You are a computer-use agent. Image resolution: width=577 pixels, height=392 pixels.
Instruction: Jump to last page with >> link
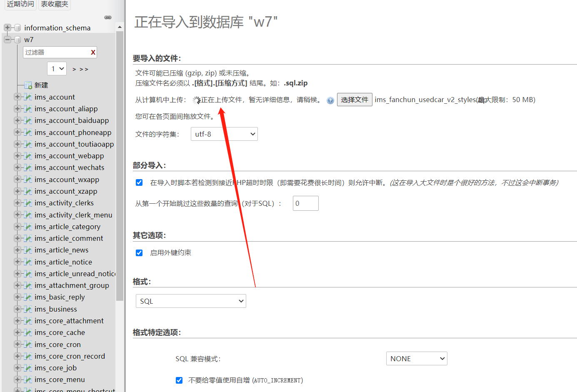click(x=84, y=69)
